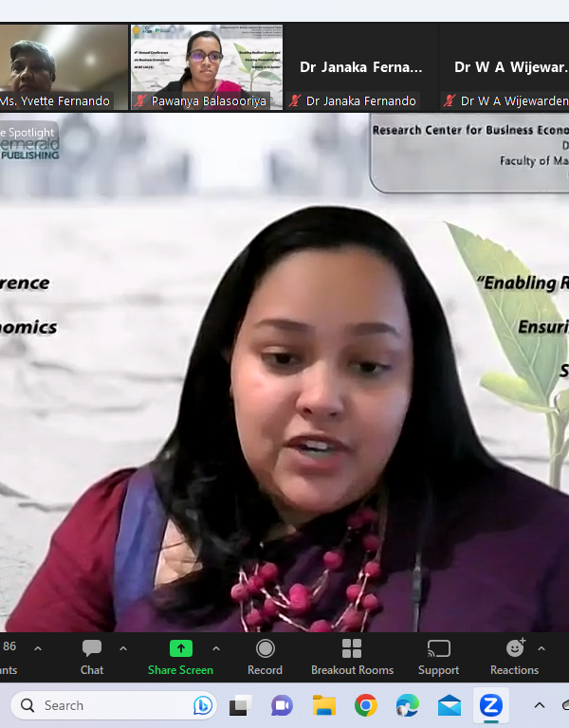Open the Mail app in the taskbar
569x728 pixels.
point(449,705)
